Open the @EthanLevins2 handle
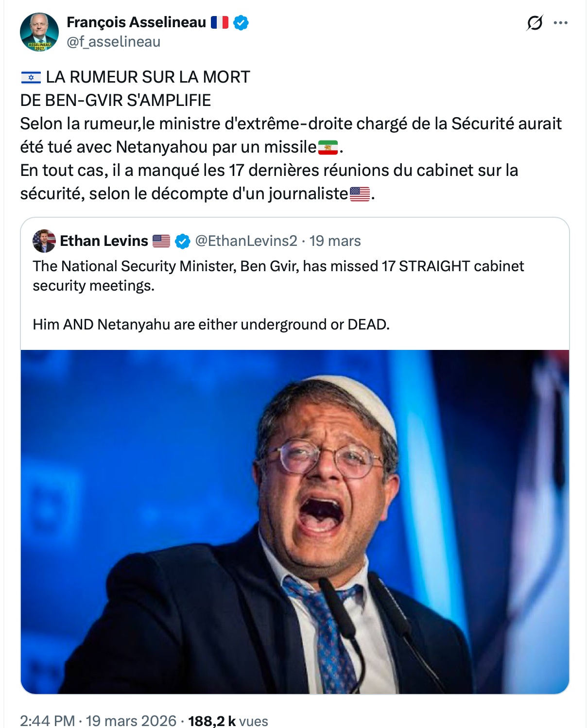Screen dimensions: 588x728 [x=246, y=241]
